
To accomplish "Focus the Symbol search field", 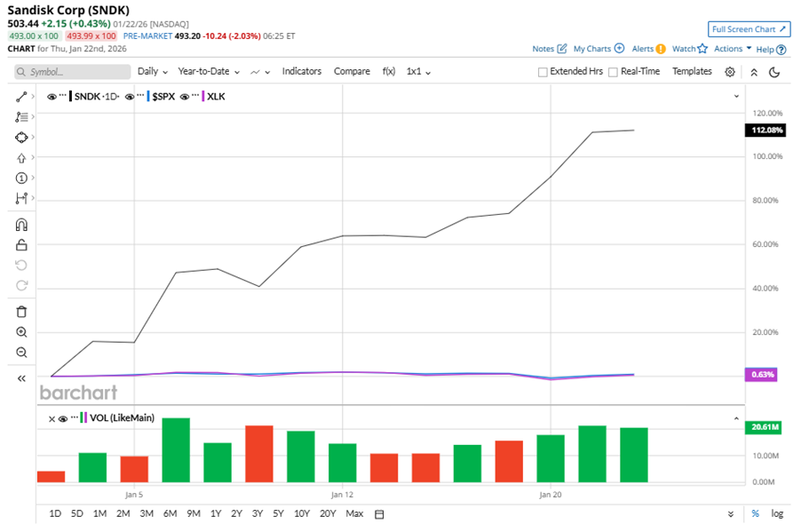I will (x=73, y=72).
